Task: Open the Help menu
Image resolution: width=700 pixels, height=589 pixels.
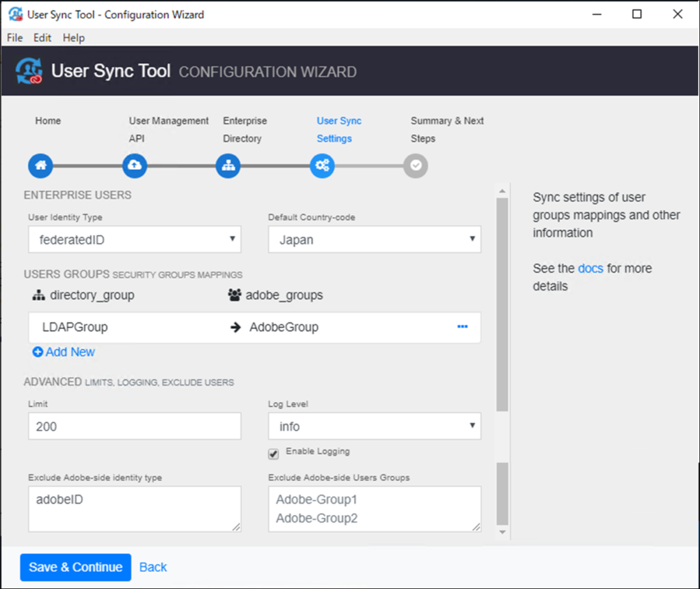Action: tap(73, 38)
